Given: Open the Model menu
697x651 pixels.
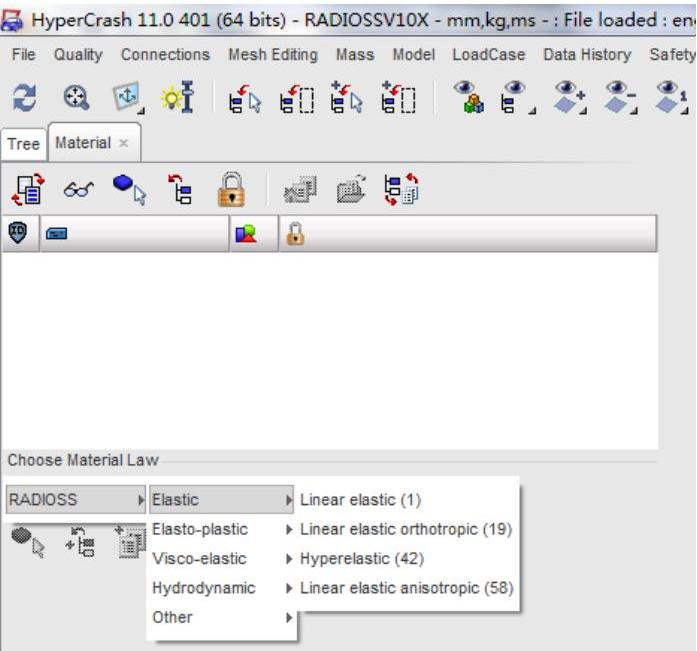Looking at the screenshot, I should click(414, 55).
